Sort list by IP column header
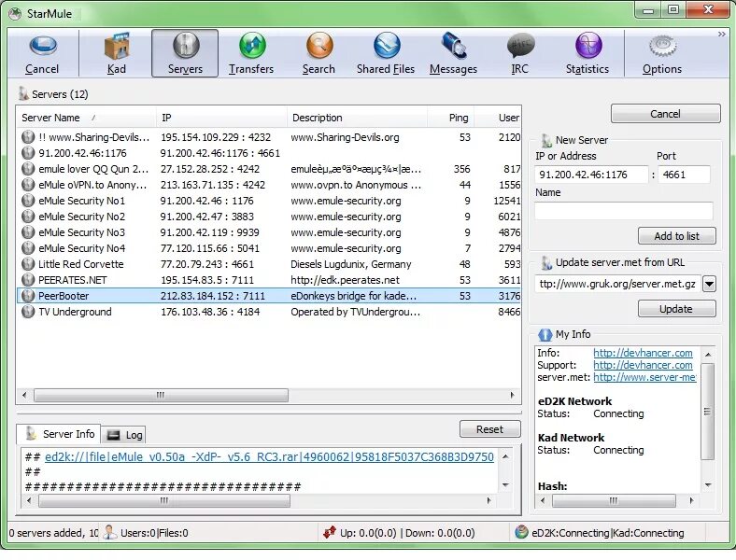The width and height of the screenshot is (736, 560). pyautogui.click(x=221, y=118)
